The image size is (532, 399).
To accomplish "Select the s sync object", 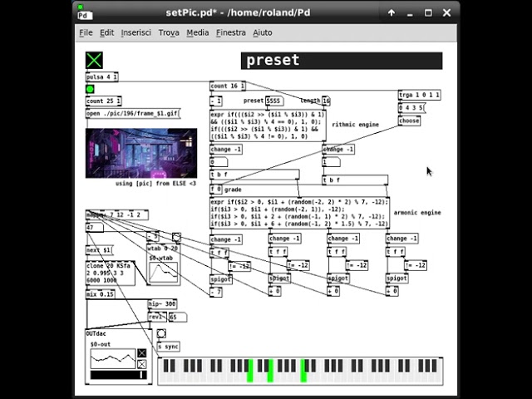I will coord(168,347).
